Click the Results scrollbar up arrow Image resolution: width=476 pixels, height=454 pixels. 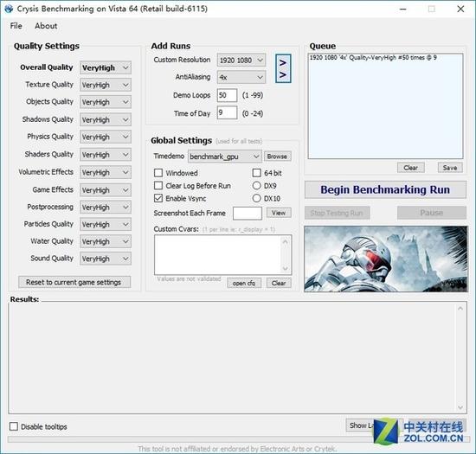[x=460, y=309]
